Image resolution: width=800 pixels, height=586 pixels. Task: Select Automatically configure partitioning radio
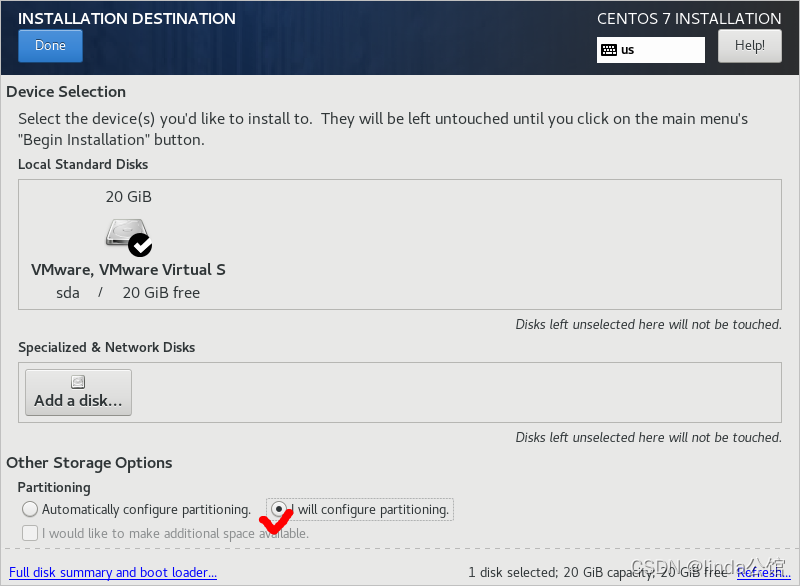[x=30, y=509]
